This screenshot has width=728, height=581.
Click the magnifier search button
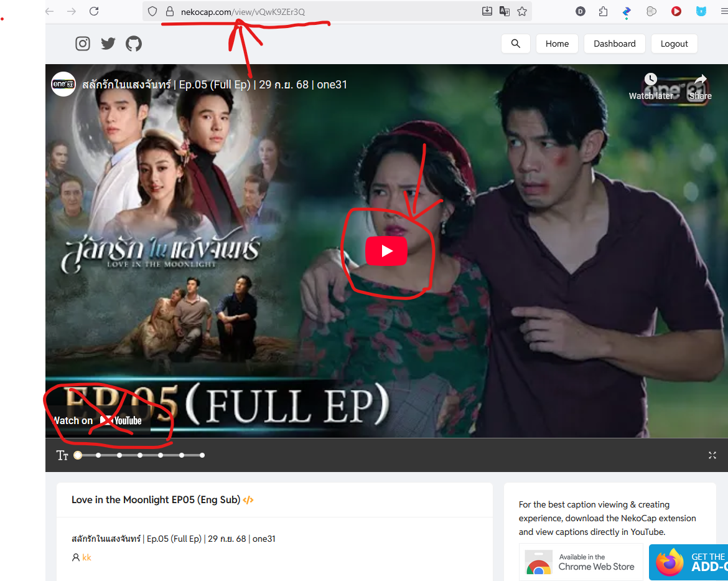515,44
